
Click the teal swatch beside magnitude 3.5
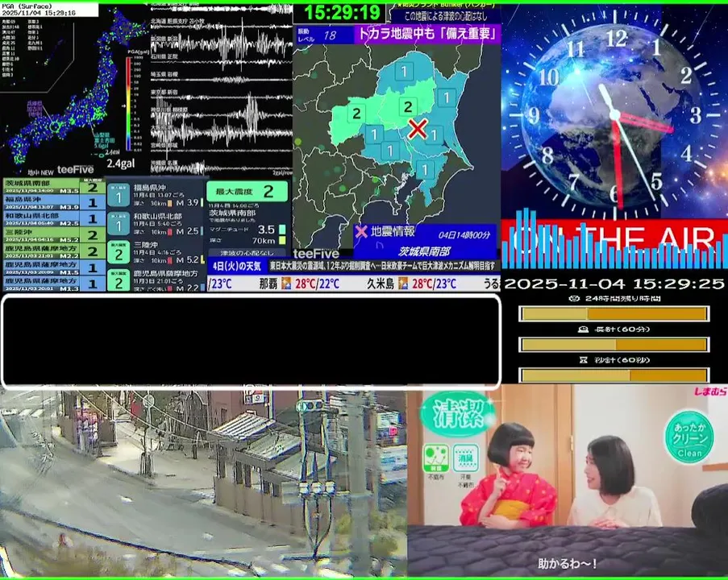(x=282, y=230)
